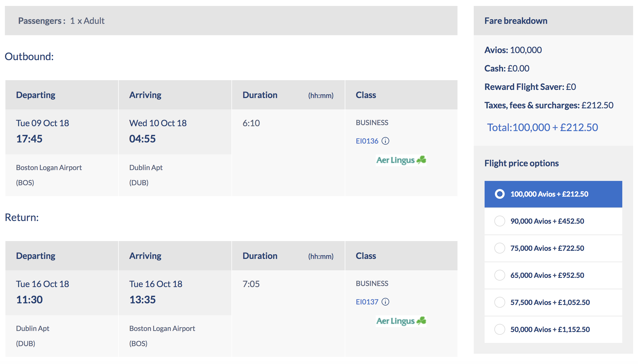
Task: Click outbound departure time 17:45
Action: click(29, 139)
